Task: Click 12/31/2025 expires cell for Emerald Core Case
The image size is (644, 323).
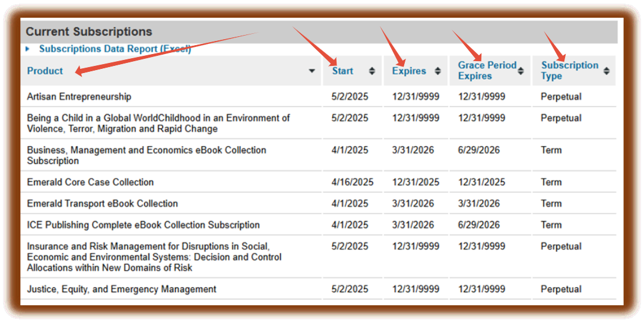Action: pyautogui.click(x=415, y=182)
